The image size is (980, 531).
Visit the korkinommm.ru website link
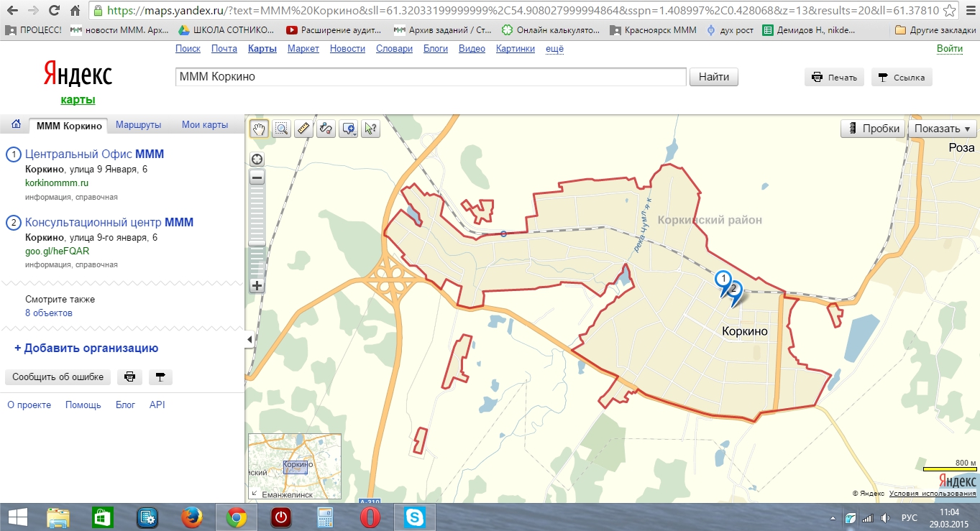pyautogui.click(x=57, y=183)
